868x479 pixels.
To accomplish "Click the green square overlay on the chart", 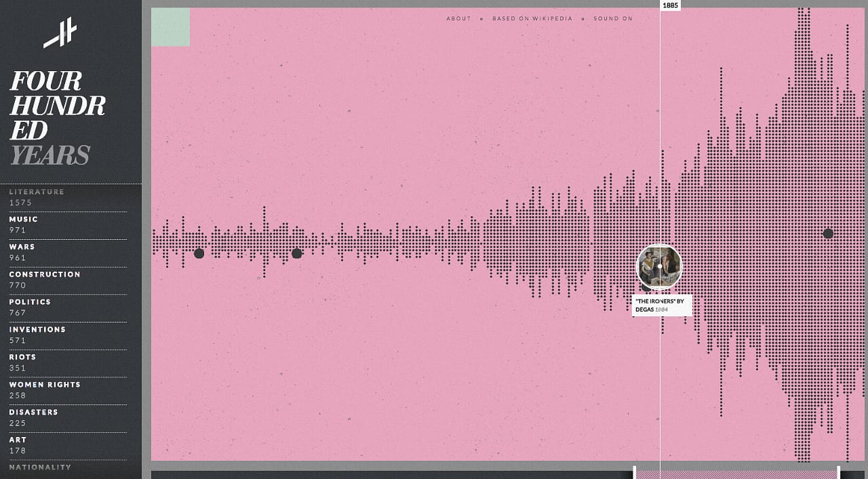I will pyautogui.click(x=171, y=28).
